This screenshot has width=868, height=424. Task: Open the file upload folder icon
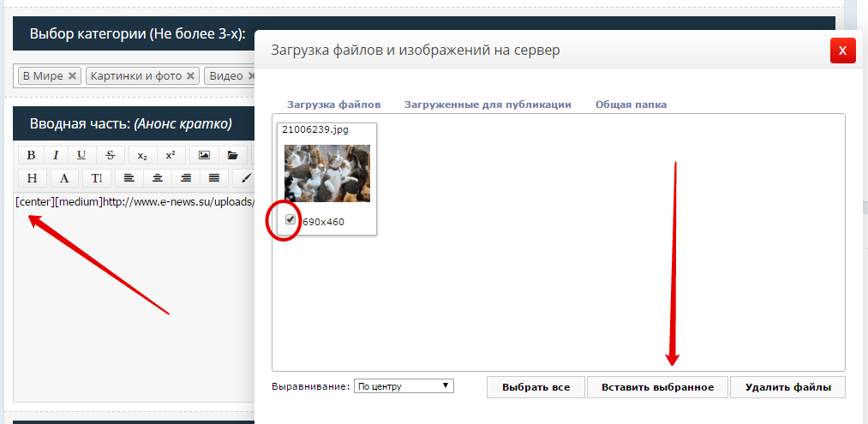[x=231, y=155]
